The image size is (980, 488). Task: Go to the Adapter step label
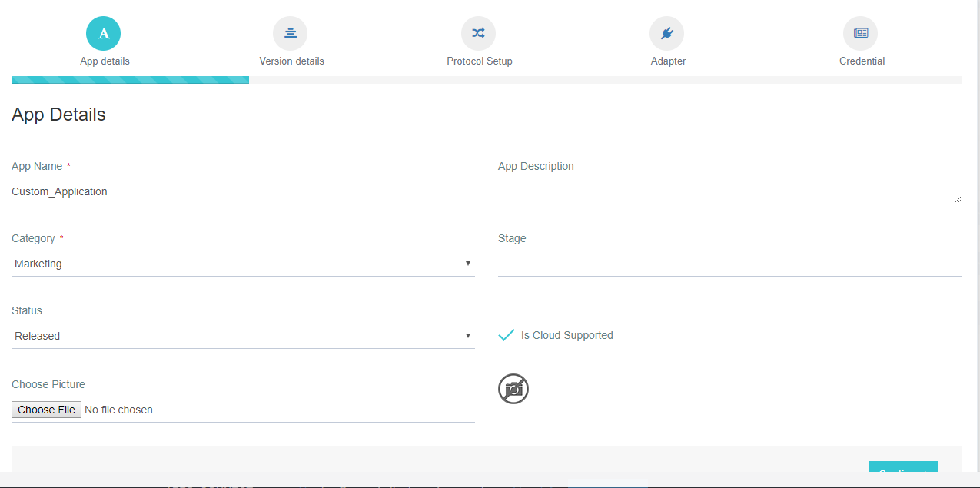666,60
